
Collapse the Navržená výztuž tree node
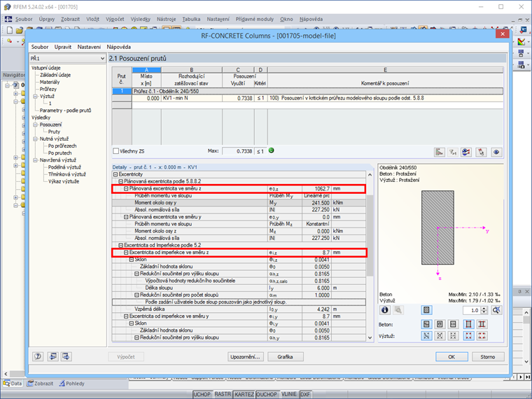35,160
